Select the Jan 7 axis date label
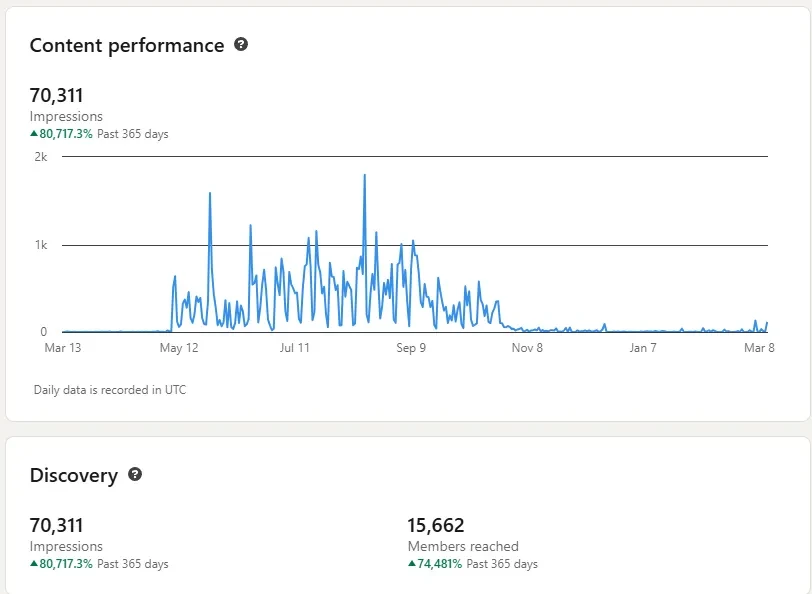This screenshot has width=812, height=594. pos(643,348)
